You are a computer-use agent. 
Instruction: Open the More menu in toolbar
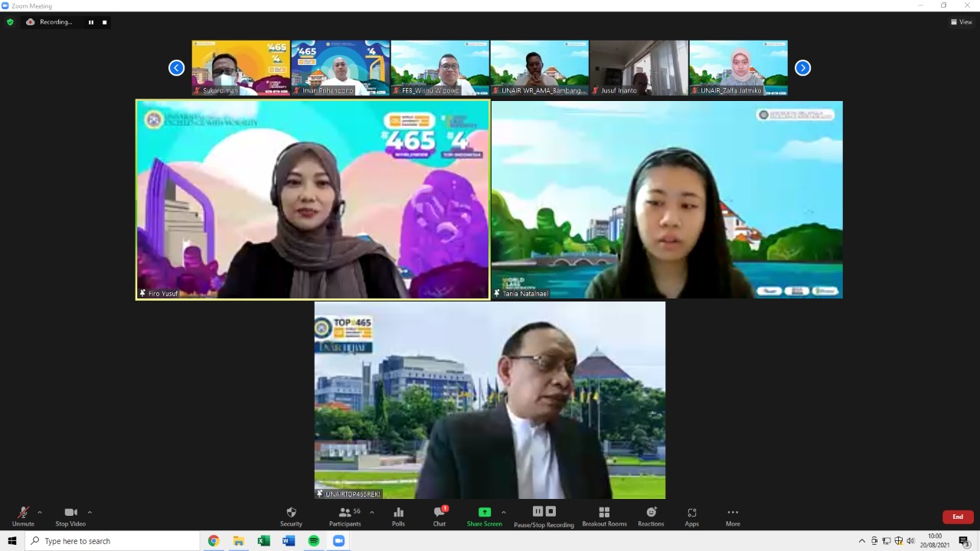pos(733,513)
